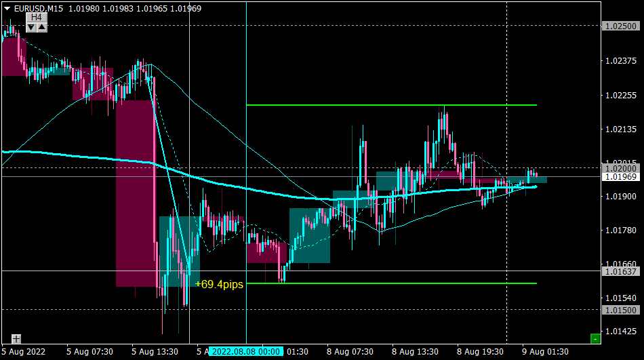This screenshot has height=360, width=644.
Task: Click the plus icon at bottom-left of chart
Action: click(x=16, y=339)
